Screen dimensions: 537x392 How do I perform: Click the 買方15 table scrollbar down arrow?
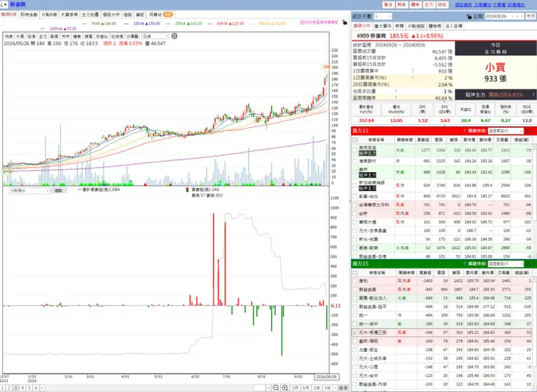(534, 256)
